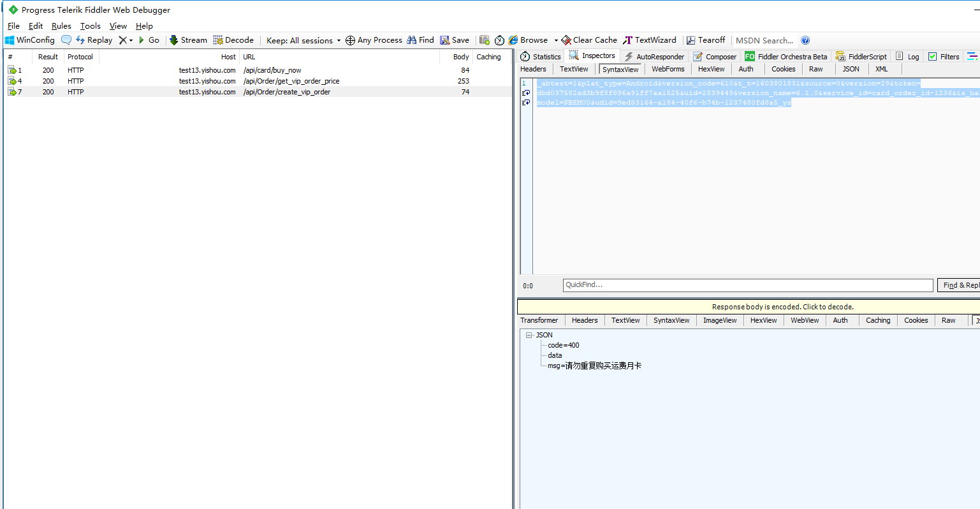Image resolution: width=980 pixels, height=509 pixels.
Task: Sort sessions by Result column header
Action: point(48,57)
